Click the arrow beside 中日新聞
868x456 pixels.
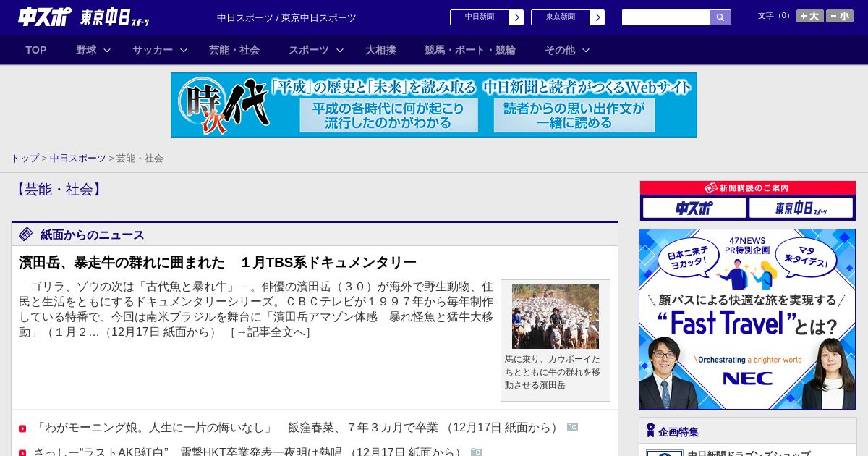[516, 17]
